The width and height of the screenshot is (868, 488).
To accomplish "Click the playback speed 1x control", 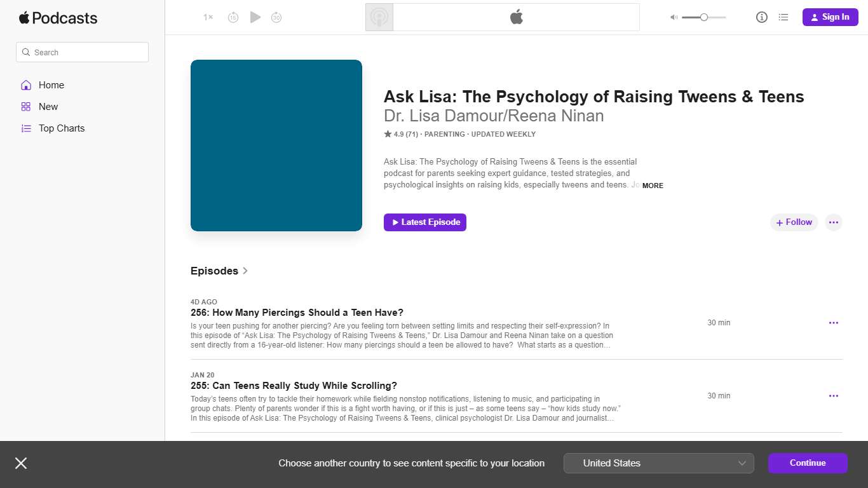I will (x=207, y=17).
